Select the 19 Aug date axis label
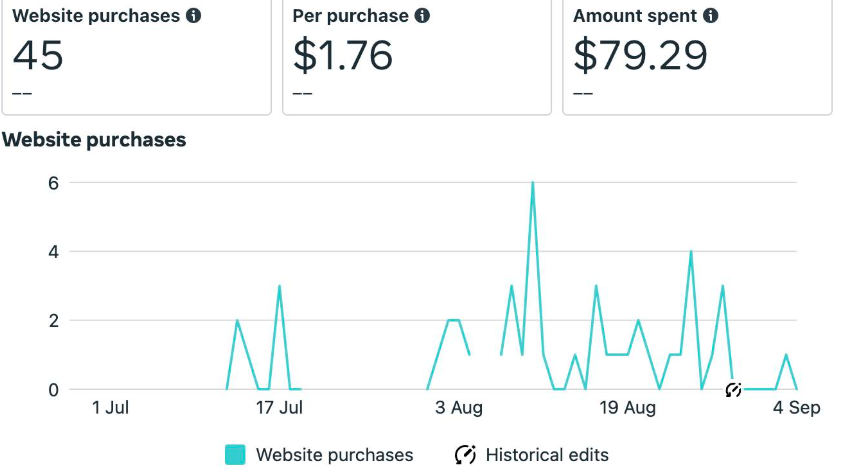846x467 pixels. click(x=628, y=408)
